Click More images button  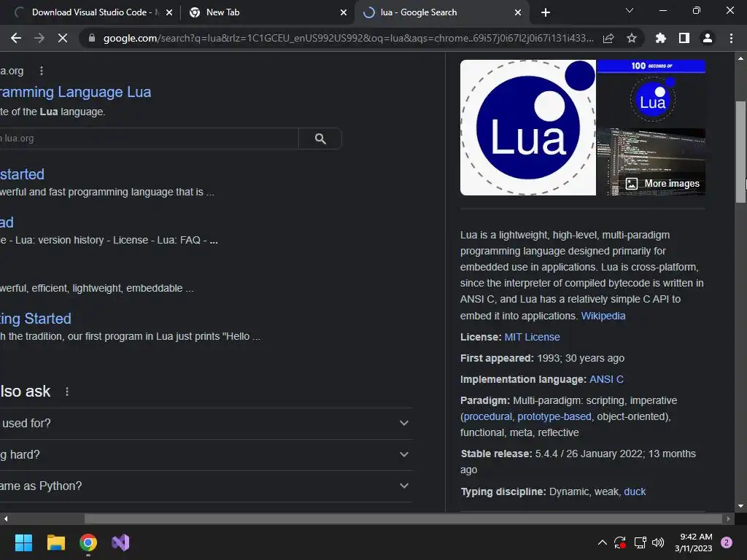coord(662,184)
